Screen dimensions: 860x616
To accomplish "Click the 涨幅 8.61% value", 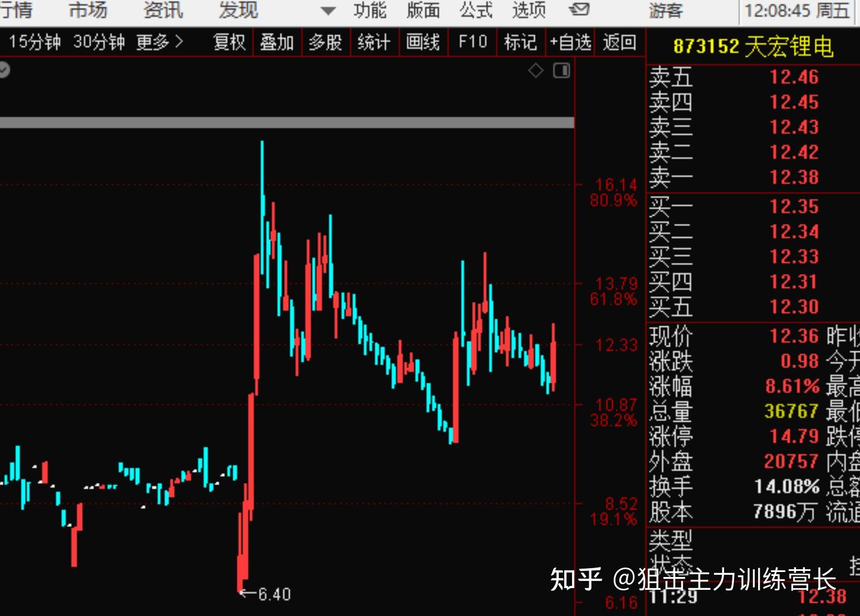I will [793, 385].
